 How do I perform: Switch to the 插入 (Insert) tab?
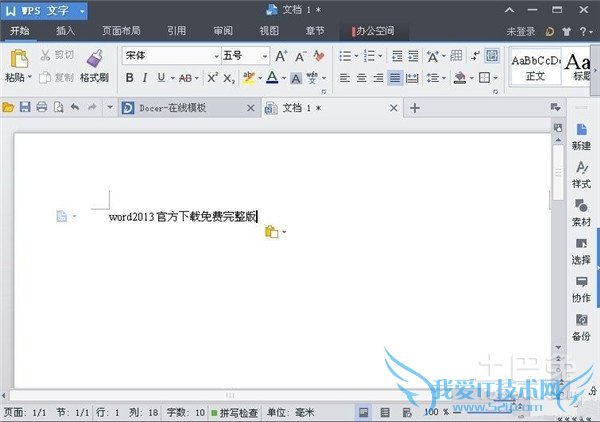coord(65,31)
